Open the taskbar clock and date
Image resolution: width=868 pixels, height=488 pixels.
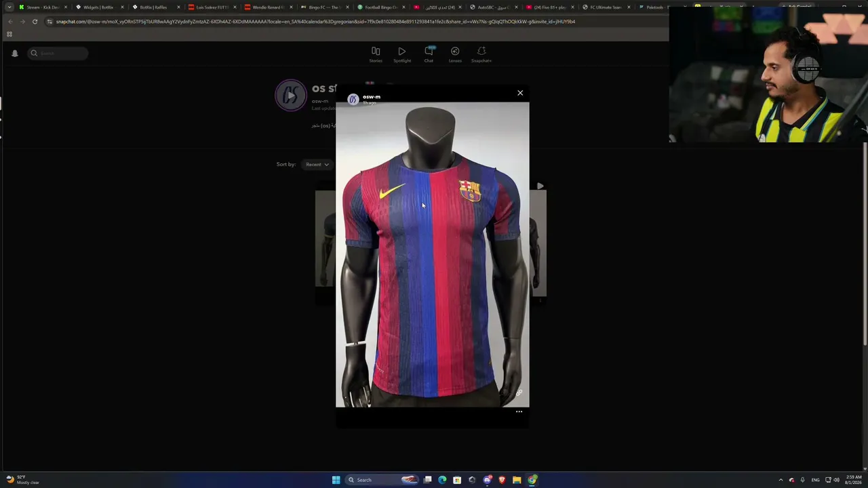click(x=854, y=480)
